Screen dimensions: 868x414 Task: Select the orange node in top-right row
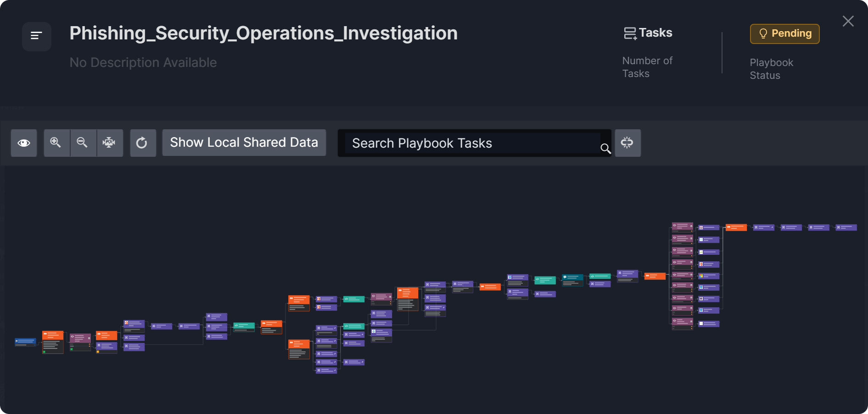[x=736, y=227]
